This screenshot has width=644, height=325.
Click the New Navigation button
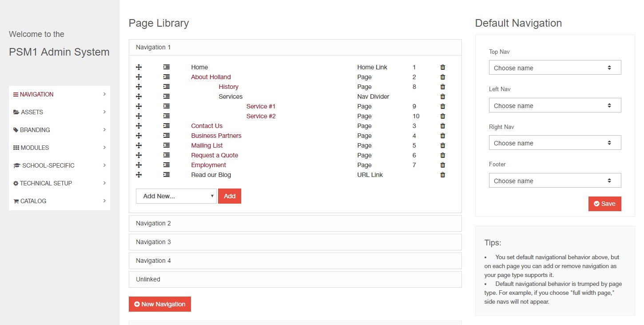pyautogui.click(x=160, y=304)
